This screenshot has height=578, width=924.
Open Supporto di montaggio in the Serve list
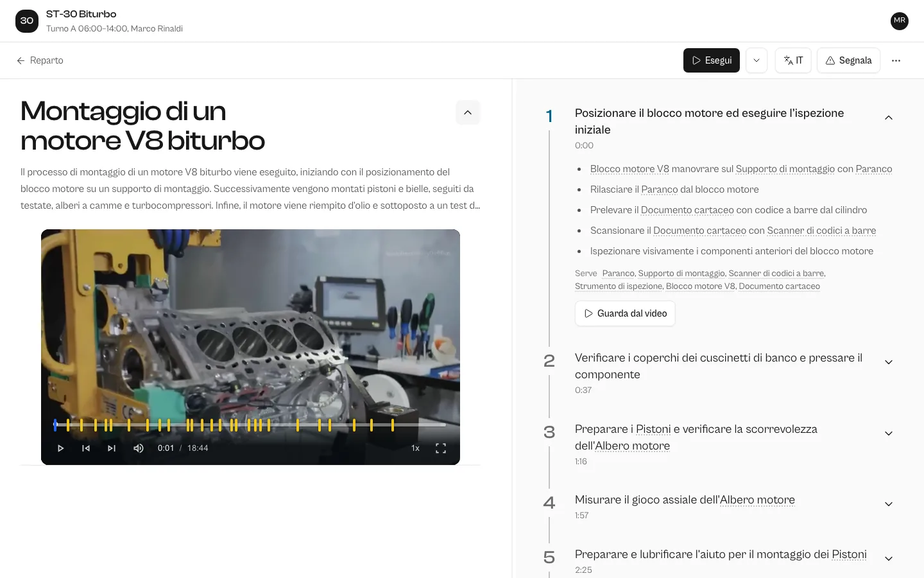pos(681,273)
